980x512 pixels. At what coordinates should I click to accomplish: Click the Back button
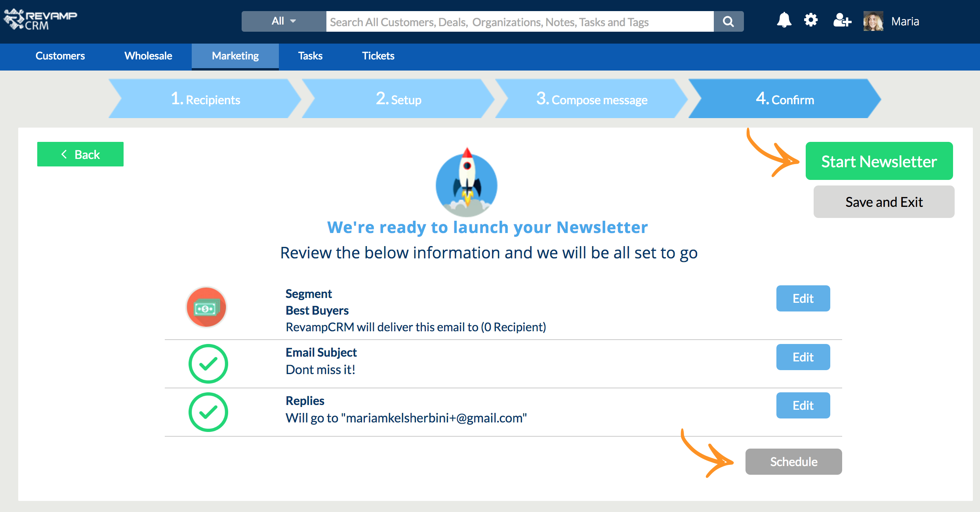click(x=80, y=154)
